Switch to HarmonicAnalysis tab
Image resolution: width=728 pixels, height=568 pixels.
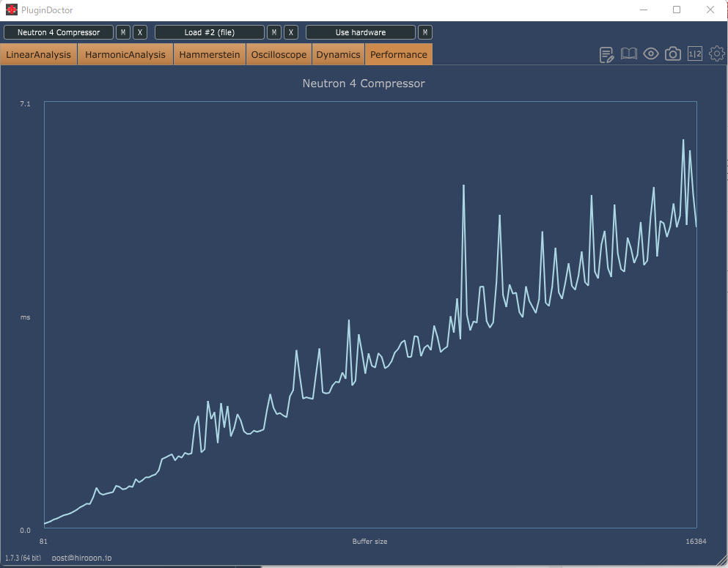click(x=125, y=54)
